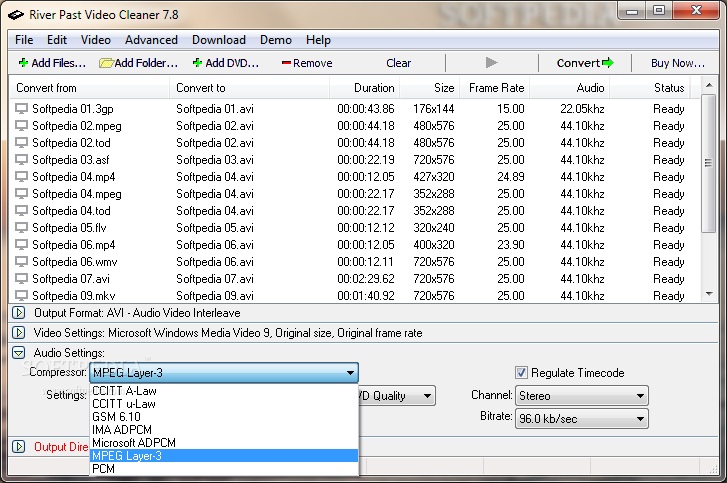727x483 pixels.
Task: Click size 176x144 in first row
Action: click(434, 109)
